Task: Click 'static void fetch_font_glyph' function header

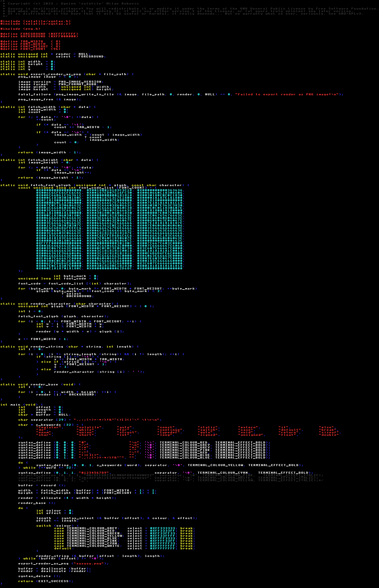Action: click(95, 185)
